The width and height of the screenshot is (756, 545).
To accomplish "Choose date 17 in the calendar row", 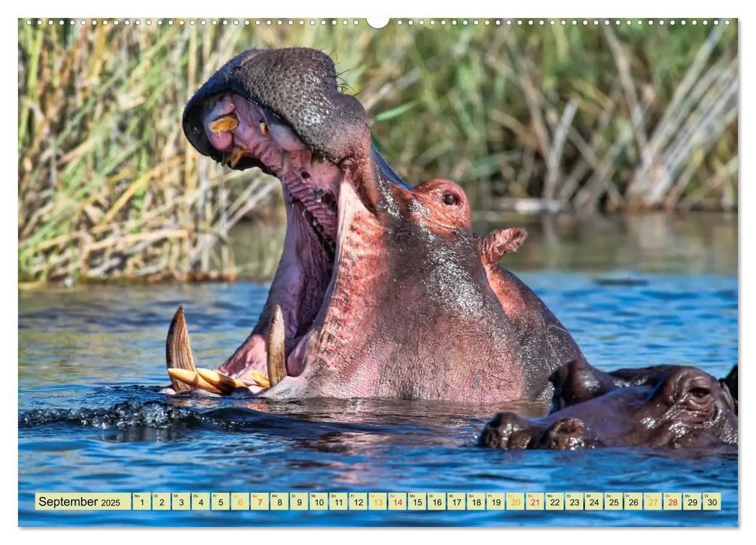I will pos(456,502).
